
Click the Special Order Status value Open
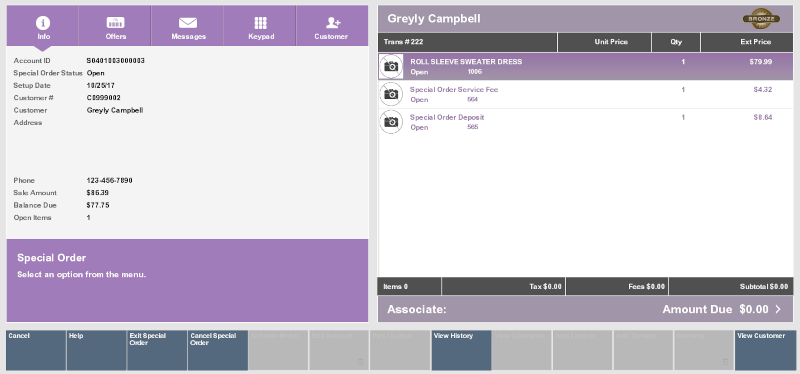pyautogui.click(x=95, y=73)
